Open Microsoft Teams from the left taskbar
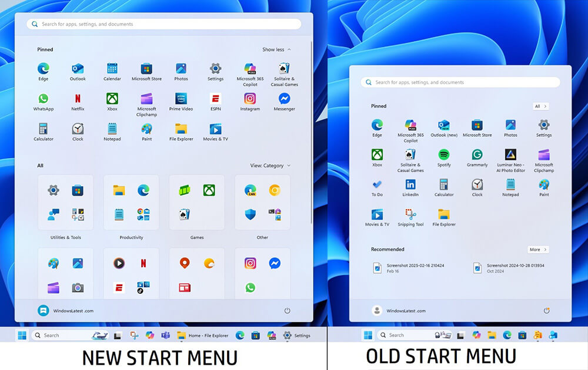Screen dimensions: 588x370 pos(165,335)
